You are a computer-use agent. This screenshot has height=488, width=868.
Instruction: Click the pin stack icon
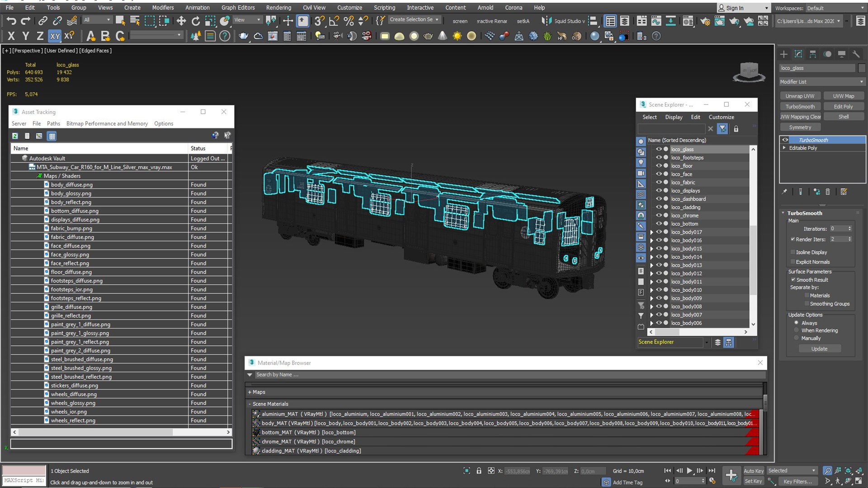click(x=784, y=192)
